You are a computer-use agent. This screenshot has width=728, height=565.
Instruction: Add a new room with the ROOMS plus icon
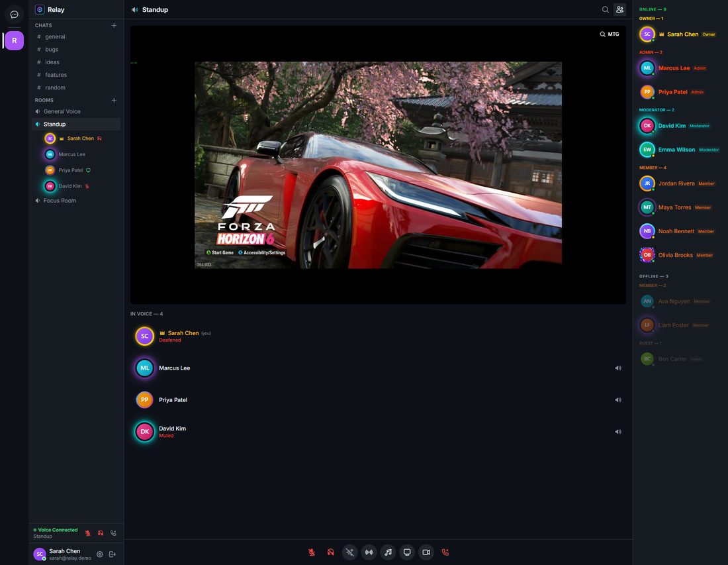114,100
